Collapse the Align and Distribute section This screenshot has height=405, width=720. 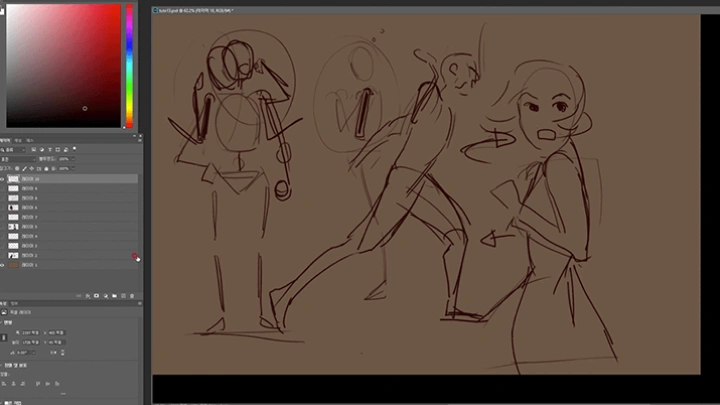[1, 365]
